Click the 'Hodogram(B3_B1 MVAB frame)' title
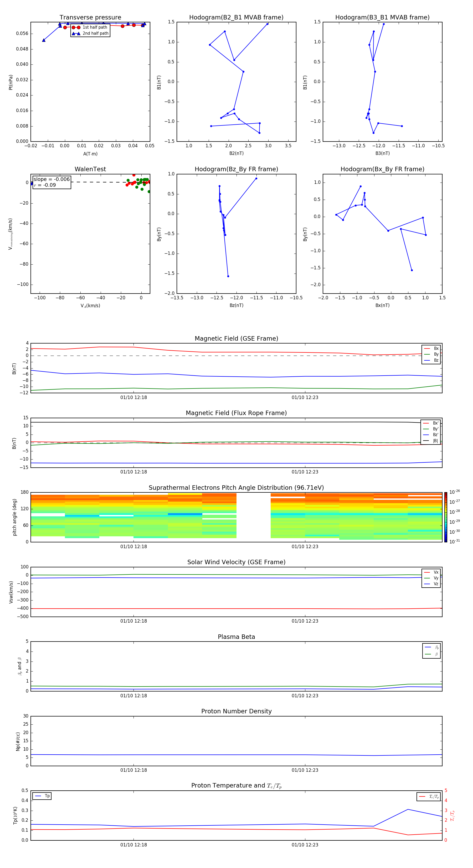473x868 pixels. [382, 18]
